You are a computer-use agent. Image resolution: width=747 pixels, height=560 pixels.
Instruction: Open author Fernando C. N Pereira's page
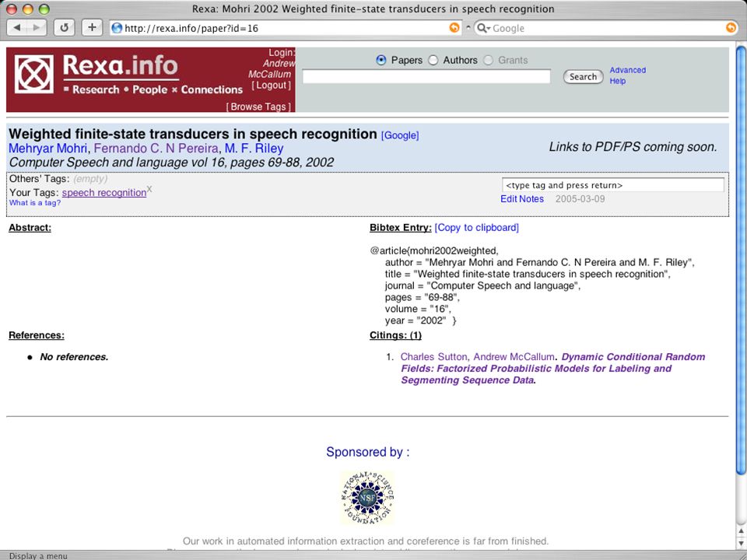[x=156, y=148]
